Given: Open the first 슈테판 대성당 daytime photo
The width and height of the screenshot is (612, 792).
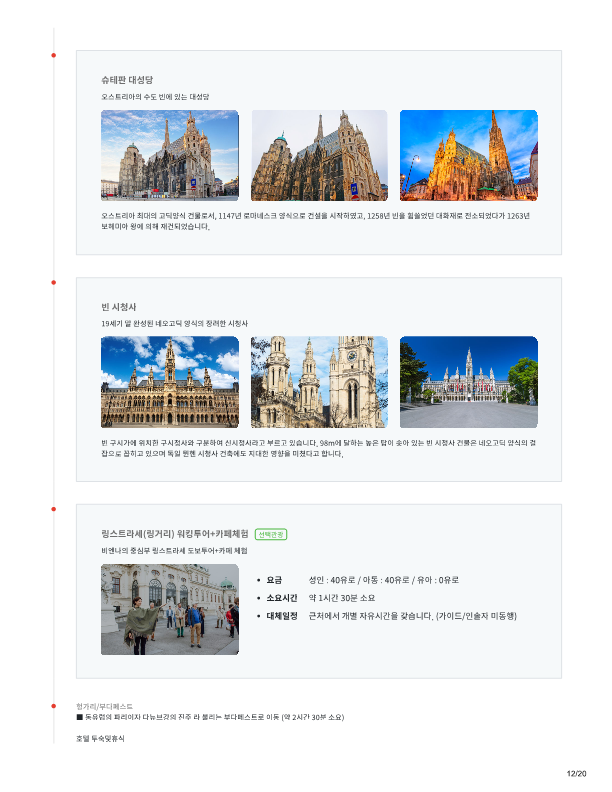Looking at the screenshot, I should coord(170,155).
